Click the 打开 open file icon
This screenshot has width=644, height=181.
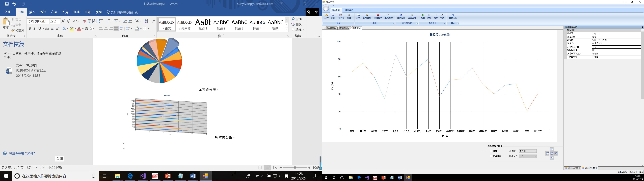pyautogui.click(x=326, y=16)
